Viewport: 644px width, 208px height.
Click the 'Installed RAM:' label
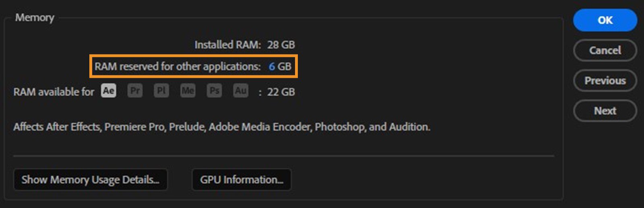click(x=228, y=45)
